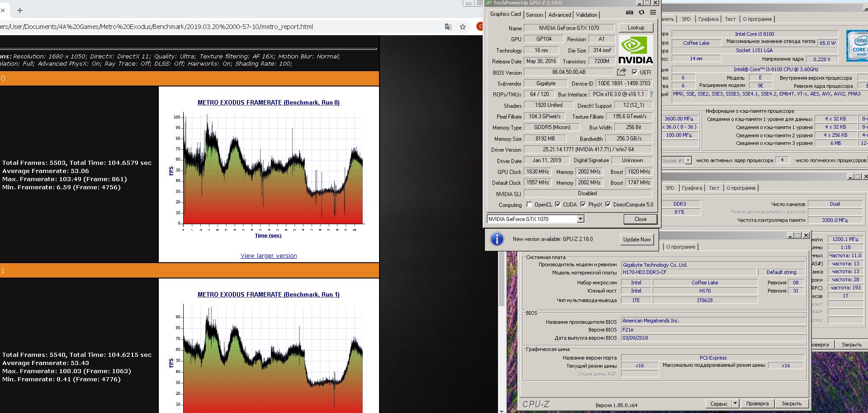Click the I/O chip value IT8628
The width and height of the screenshot is (868, 413).
click(x=705, y=300)
